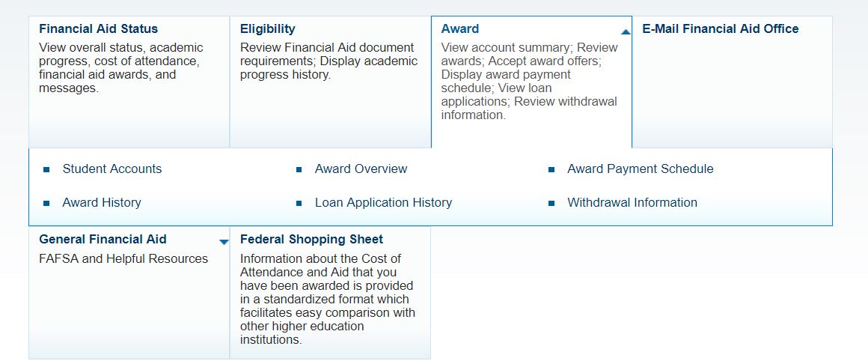
Task: Open the Federal Shopping Sheet tile
Action: point(311,240)
